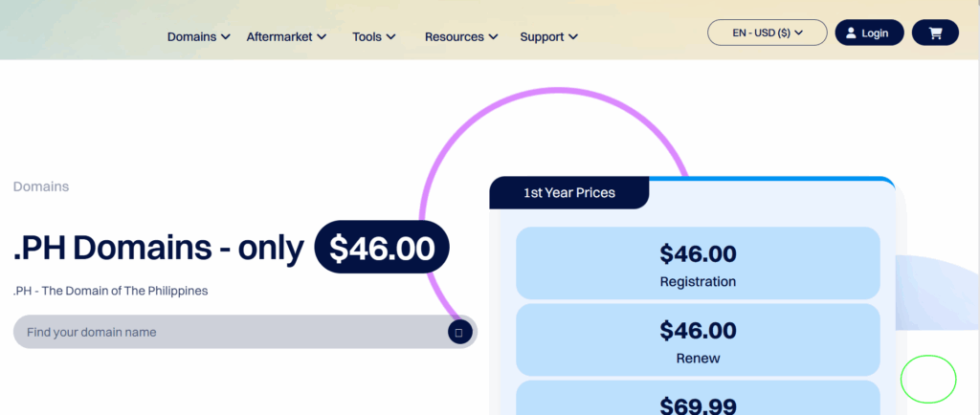Screen dimensions: 980x415
Task: Click the user icon inside Login button
Action: click(851, 33)
